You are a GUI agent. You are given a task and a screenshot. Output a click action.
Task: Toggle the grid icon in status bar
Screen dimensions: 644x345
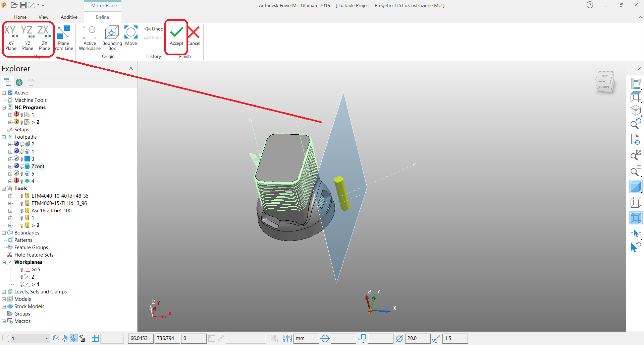coord(95,338)
